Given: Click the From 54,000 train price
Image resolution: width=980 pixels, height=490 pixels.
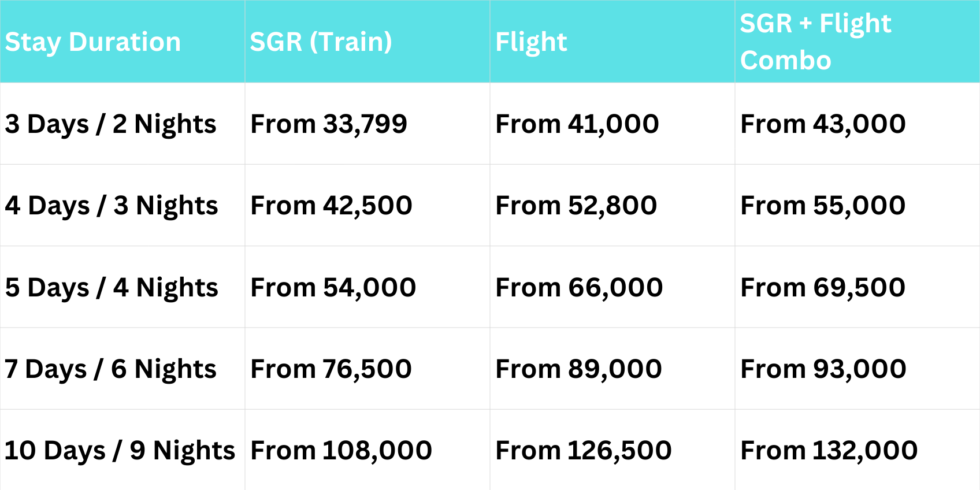Looking at the screenshot, I should pyautogui.click(x=333, y=288).
